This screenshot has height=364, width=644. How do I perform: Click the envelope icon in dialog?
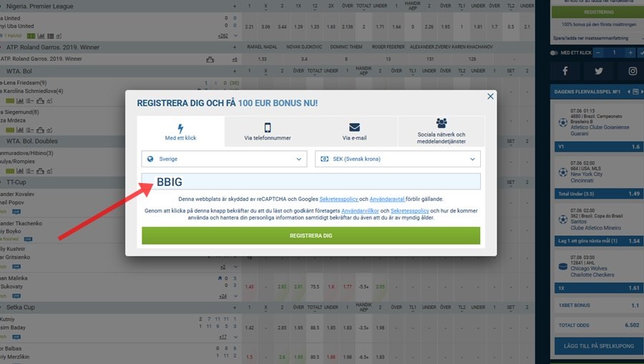(x=354, y=127)
